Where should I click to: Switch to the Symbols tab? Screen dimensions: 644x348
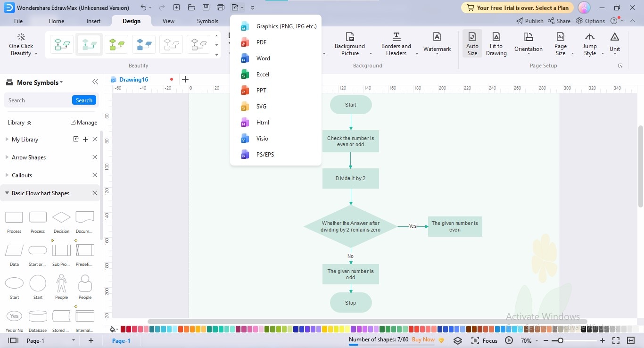(207, 21)
